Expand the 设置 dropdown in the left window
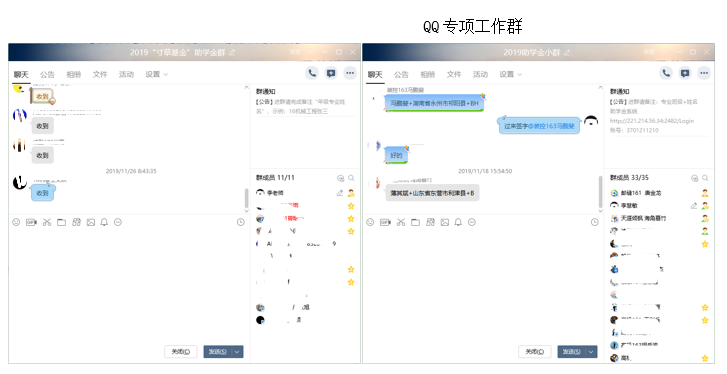 coord(156,74)
